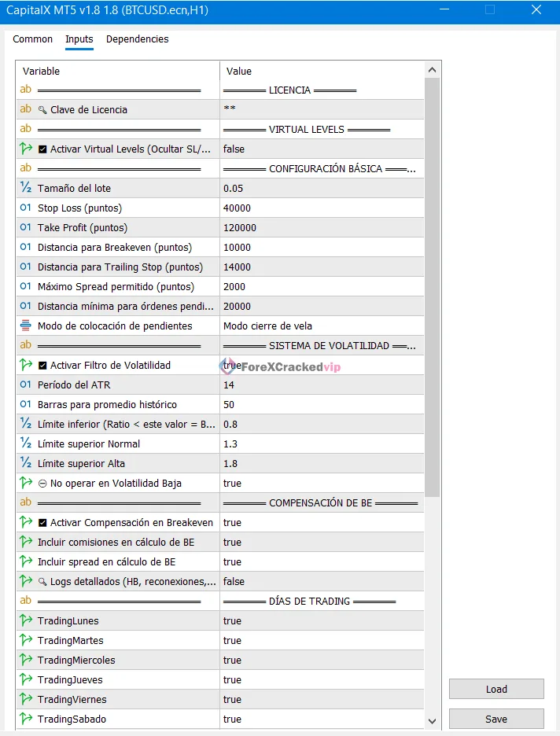Viewport: 560px width, 736px height.
Task: Click the integer icon for Stop Loss (puntos)
Action: [x=25, y=208]
